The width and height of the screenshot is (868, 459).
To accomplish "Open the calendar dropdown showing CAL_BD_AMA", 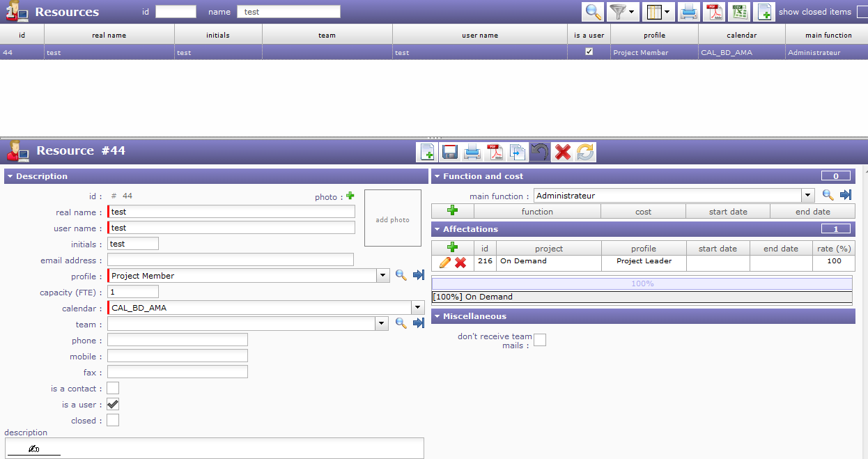I will pyautogui.click(x=417, y=308).
